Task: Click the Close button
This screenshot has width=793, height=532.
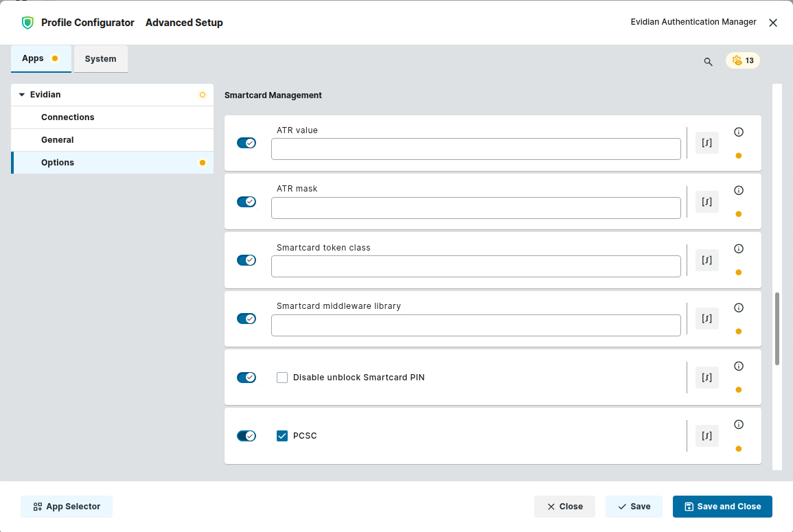Action: click(564, 507)
